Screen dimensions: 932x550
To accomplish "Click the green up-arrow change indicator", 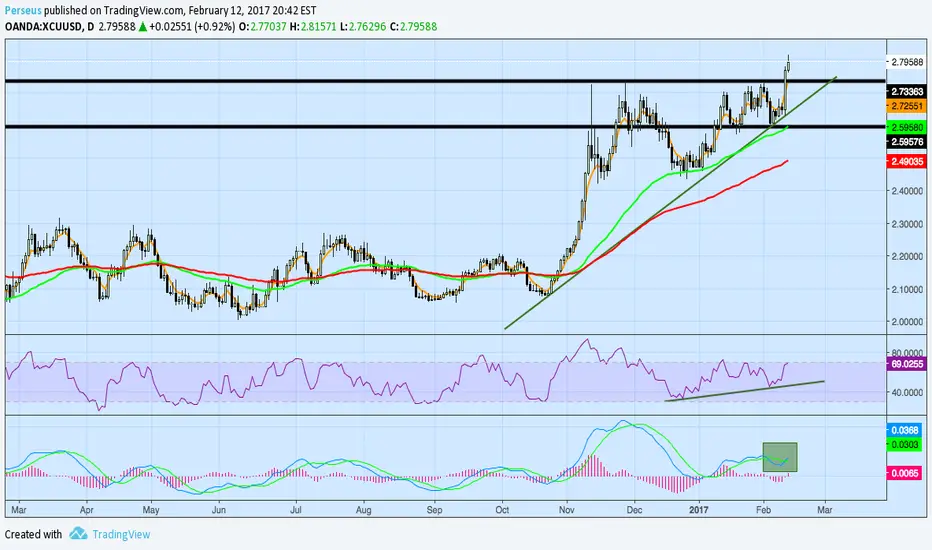I will coord(143,27).
